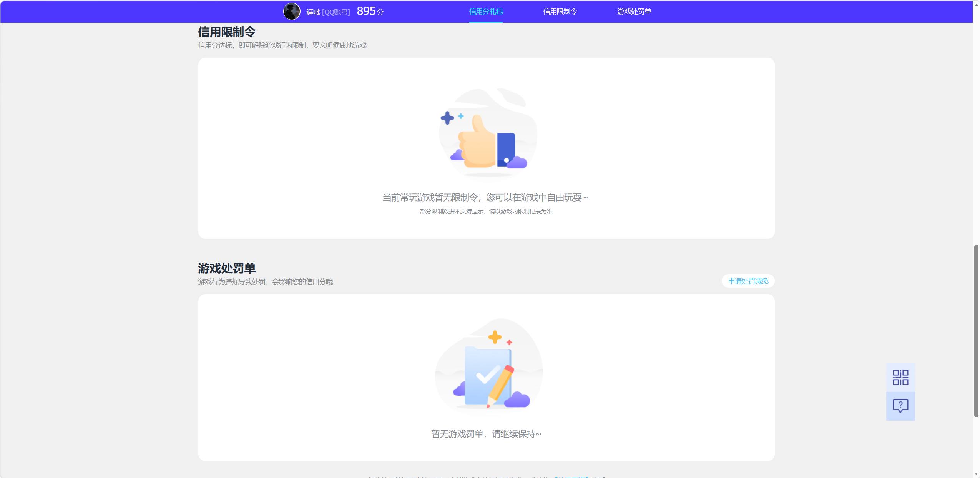Click the message 暂无游戏罚单，请继续保持~
Viewport: 980px width, 478px height.
[x=486, y=434]
